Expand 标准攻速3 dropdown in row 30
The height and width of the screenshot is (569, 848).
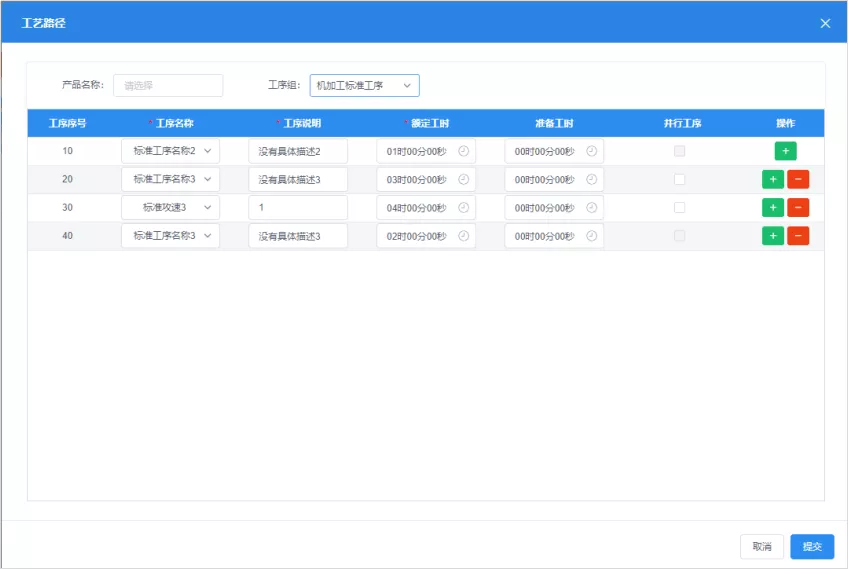170,207
